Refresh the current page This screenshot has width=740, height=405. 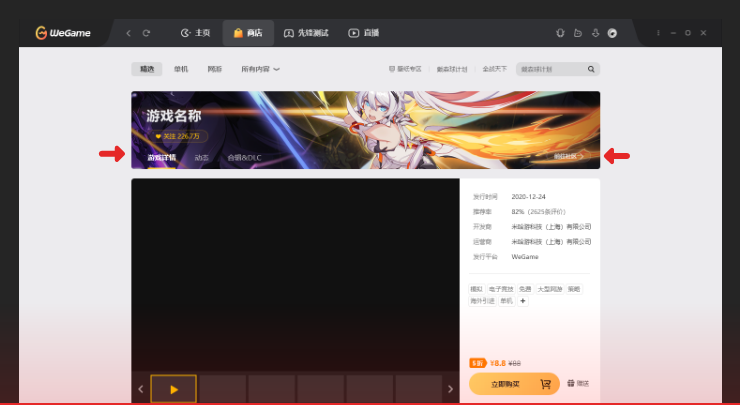[146, 33]
